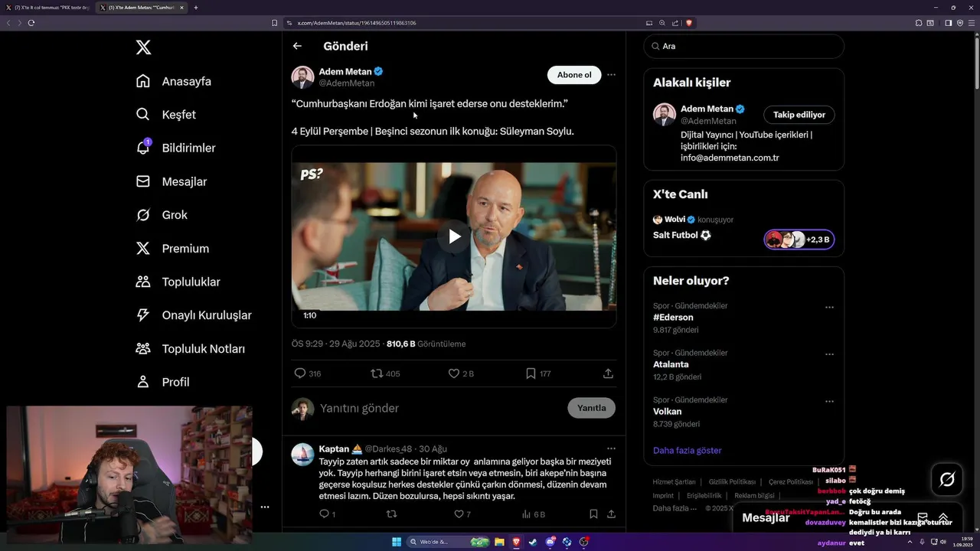Click the browser address bar URL
Viewport: 980px width, 551px height.
point(357,23)
